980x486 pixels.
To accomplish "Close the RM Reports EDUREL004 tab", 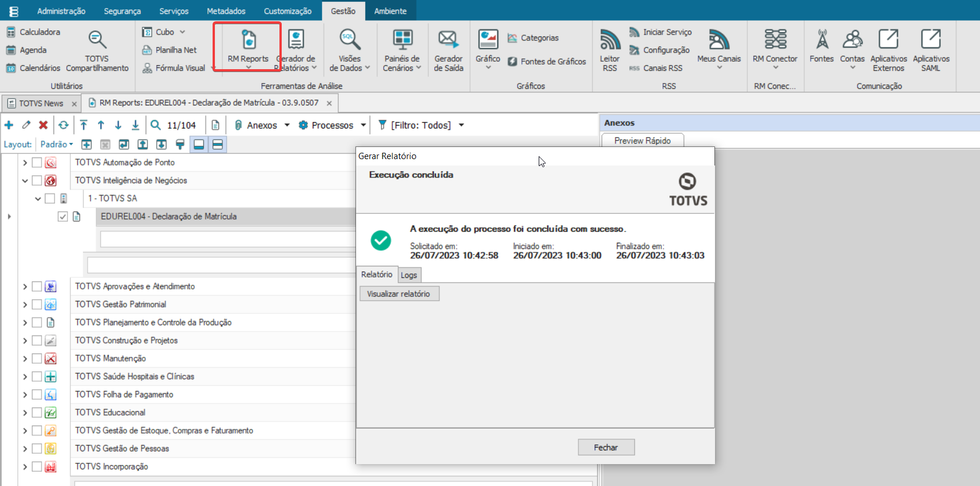I will (329, 103).
